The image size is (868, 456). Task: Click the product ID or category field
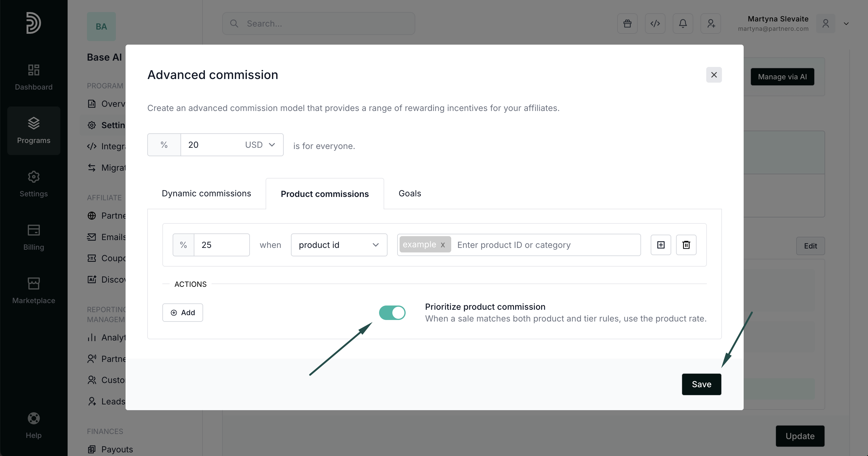pyautogui.click(x=546, y=245)
